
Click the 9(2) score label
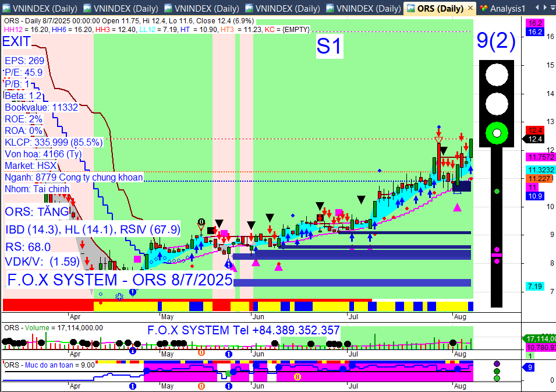(495, 40)
